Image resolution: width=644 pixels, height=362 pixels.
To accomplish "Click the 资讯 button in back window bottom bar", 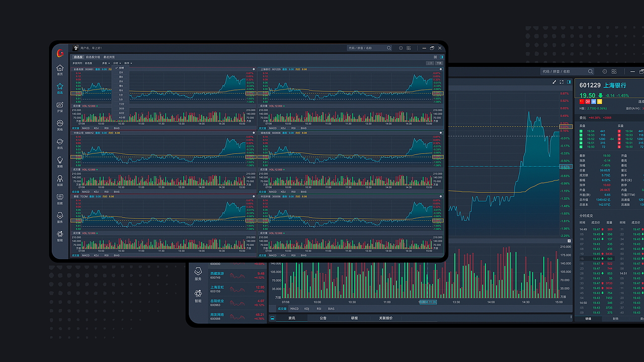I will pyautogui.click(x=292, y=318).
